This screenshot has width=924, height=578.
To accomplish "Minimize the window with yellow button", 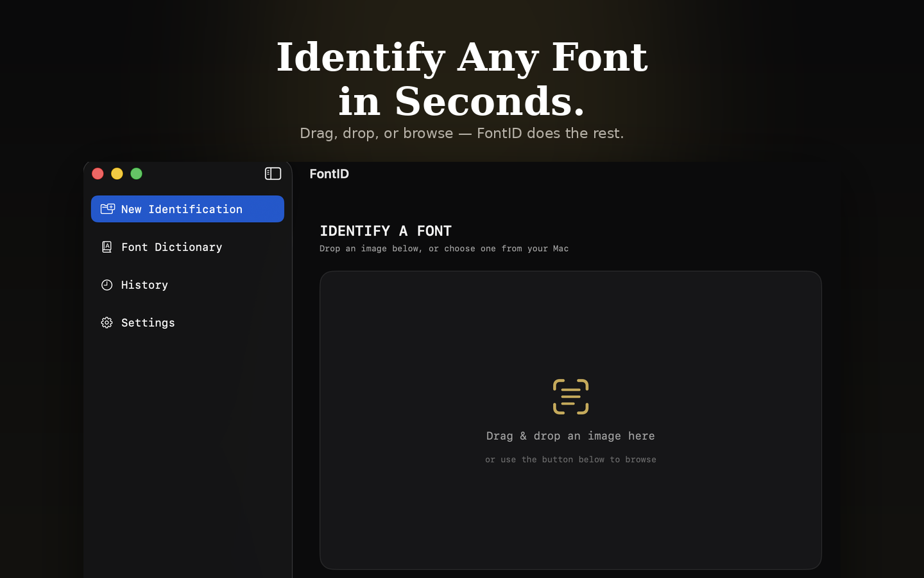I will click(117, 173).
